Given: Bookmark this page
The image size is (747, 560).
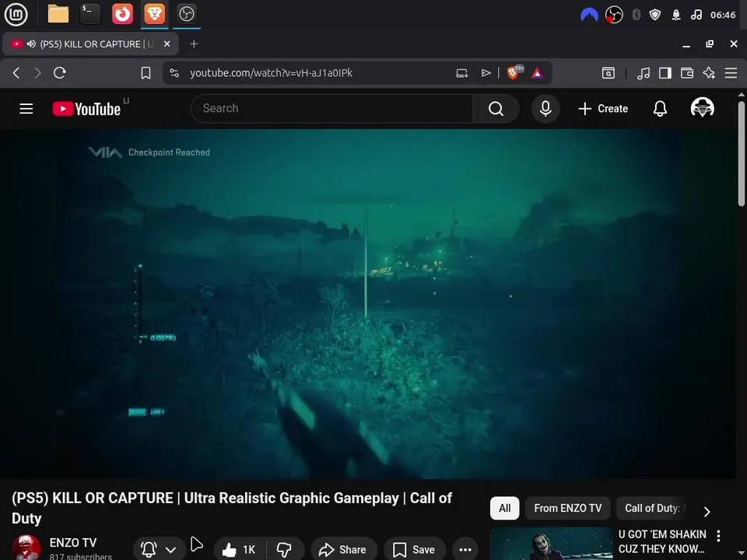Looking at the screenshot, I should (146, 73).
